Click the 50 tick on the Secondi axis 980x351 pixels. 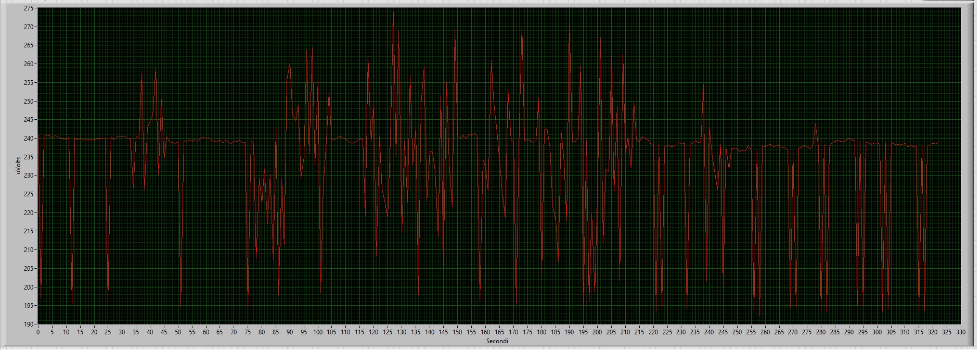coord(178,332)
